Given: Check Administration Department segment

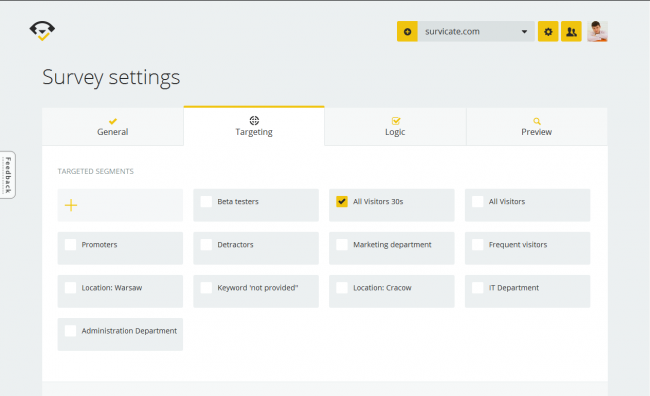Looking at the screenshot, I should (70, 331).
